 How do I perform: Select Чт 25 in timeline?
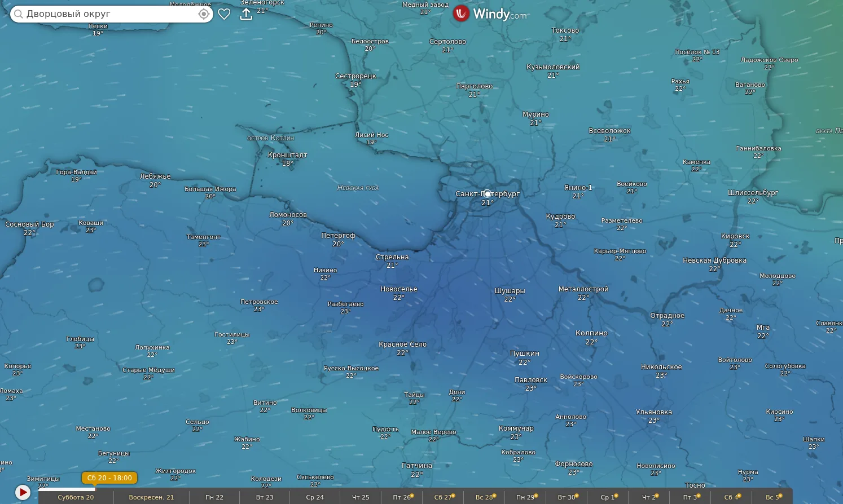pyautogui.click(x=361, y=497)
